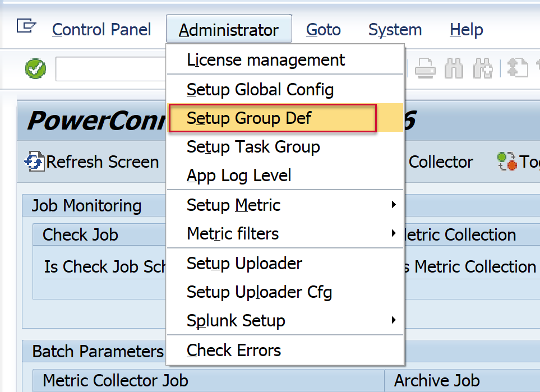Open License management from the menu

(266, 60)
